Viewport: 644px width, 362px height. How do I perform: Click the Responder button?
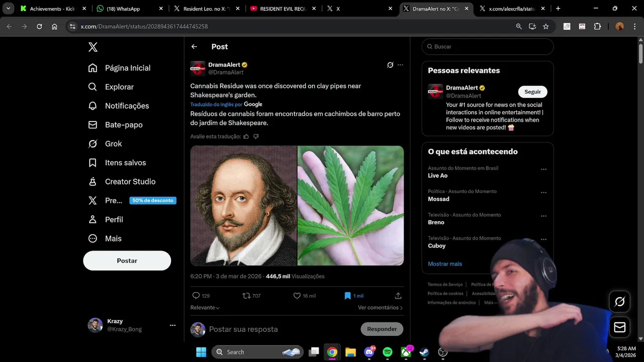point(382,329)
